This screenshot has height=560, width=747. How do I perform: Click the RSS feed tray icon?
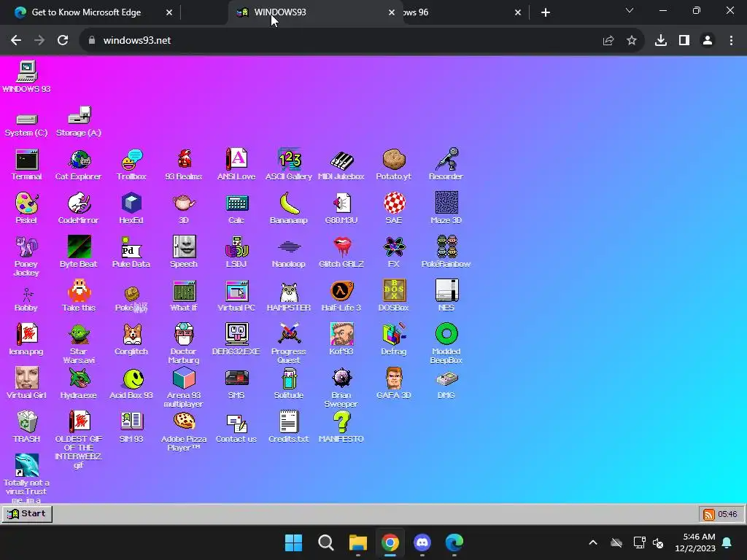coord(709,514)
